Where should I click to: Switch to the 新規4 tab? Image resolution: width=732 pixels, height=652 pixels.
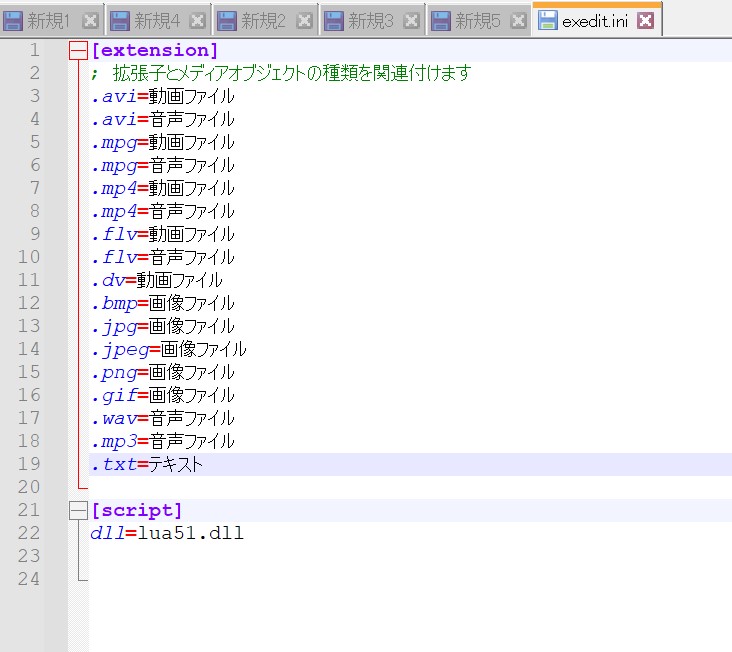pyautogui.click(x=157, y=21)
